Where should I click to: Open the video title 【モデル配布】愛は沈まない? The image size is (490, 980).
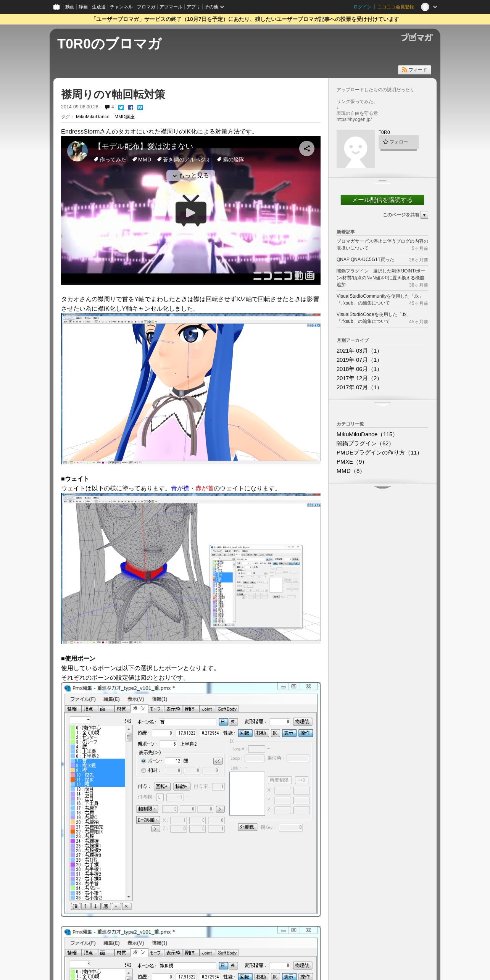143,146
